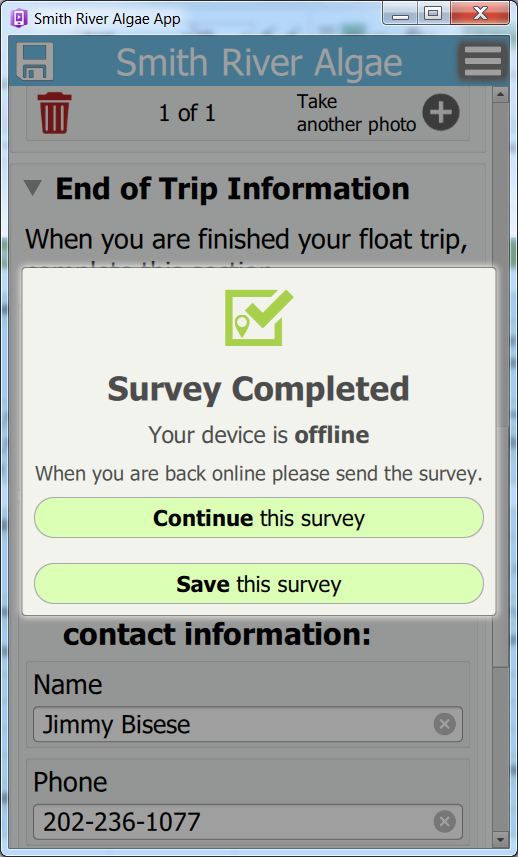518x857 pixels.
Task: Click the purple app icon in the title bar
Action: [19, 19]
